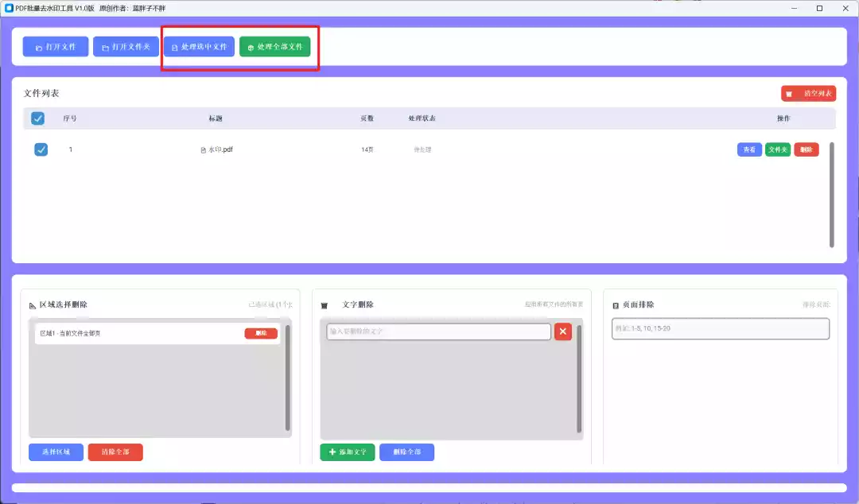
Task: Click the file list vertical scrollbar
Action: [x=832, y=195]
